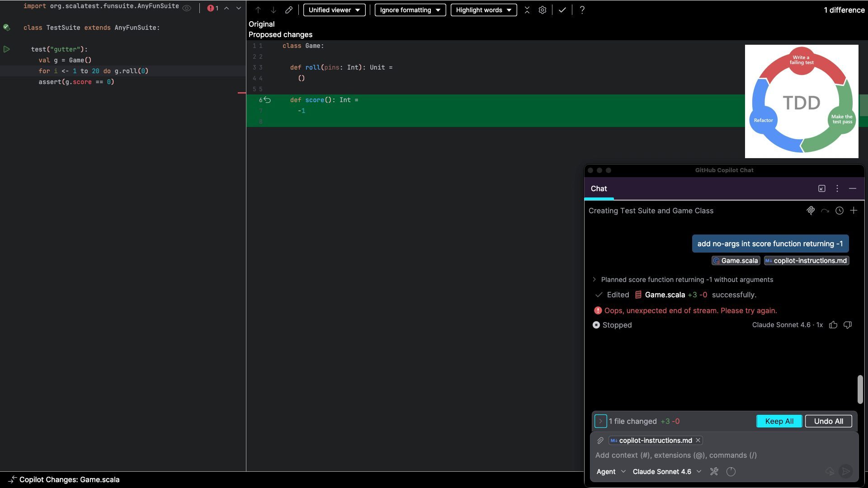Remove copilot-instructions.md attachment from input
The width and height of the screenshot is (868, 488).
(x=698, y=441)
